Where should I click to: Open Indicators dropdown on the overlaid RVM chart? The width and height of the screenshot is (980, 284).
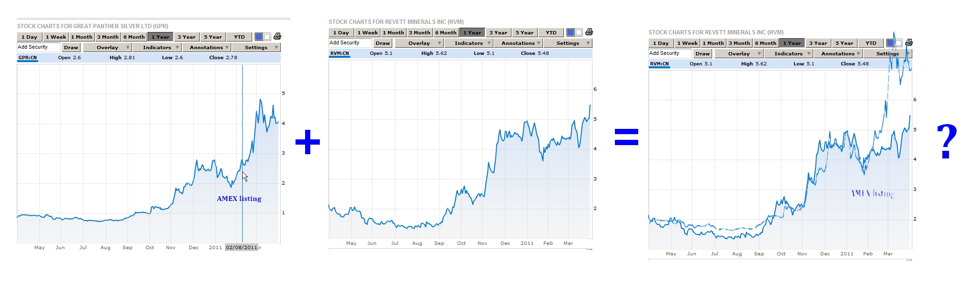(788, 53)
